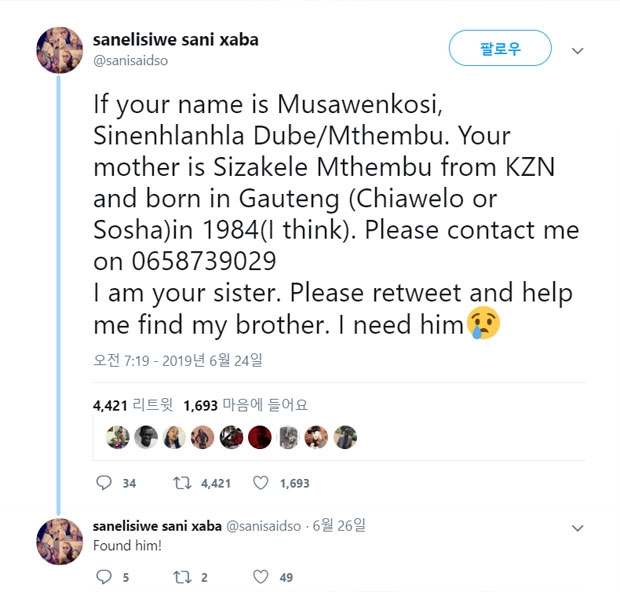Open the main tweet's chevron dropdown menu
The image size is (620, 592).
pyautogui.click(x=577, y=50)
